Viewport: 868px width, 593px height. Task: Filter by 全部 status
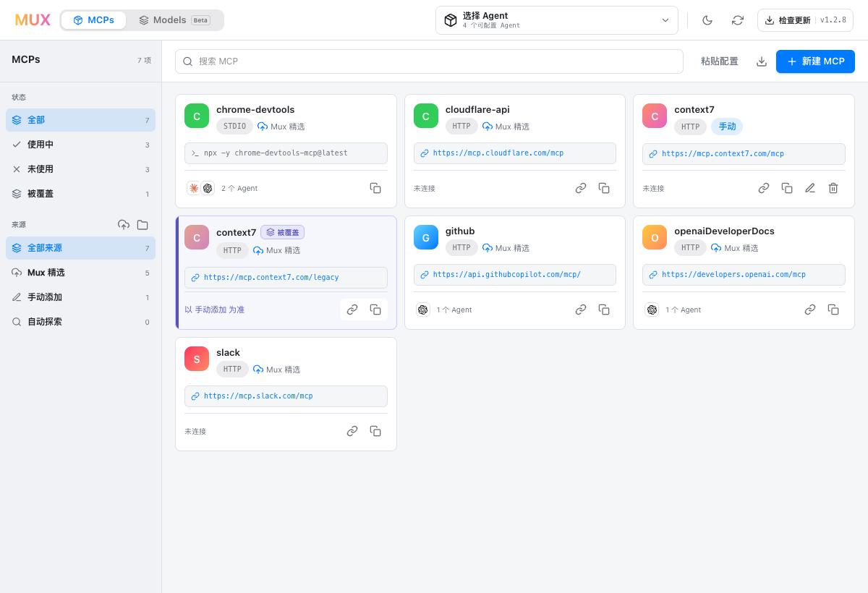pyautogui.click(x=80, y=120)
